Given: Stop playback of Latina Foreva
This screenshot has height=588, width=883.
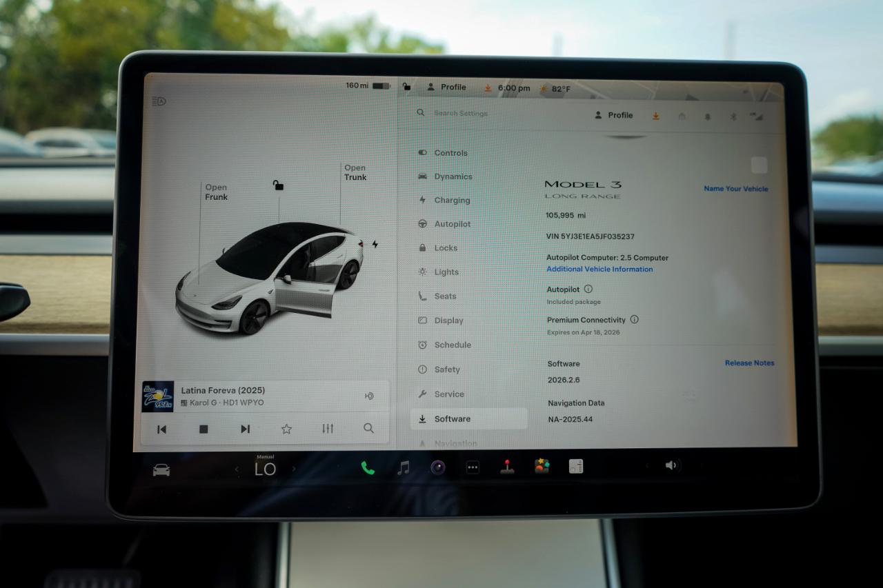Looking at the screenshot, I should [204, 429].
